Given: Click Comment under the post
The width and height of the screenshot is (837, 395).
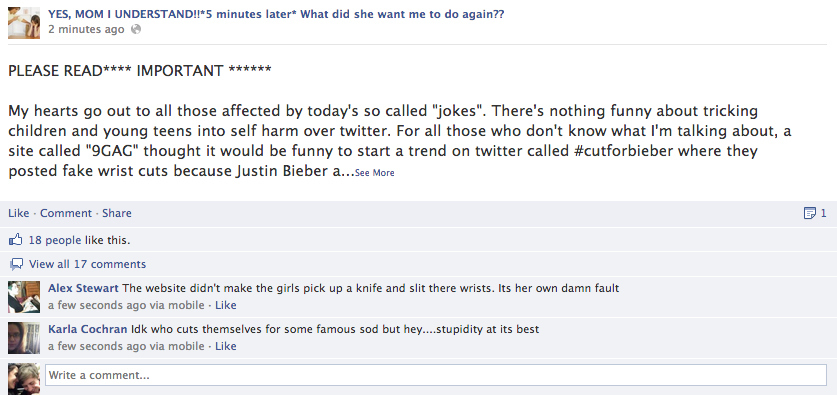Looking at the screenshot, I should point(66,213).
